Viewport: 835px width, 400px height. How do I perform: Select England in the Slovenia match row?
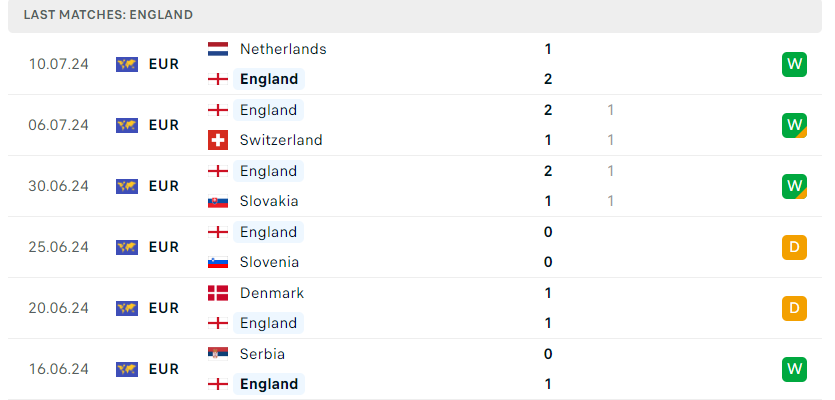[268, 232]
